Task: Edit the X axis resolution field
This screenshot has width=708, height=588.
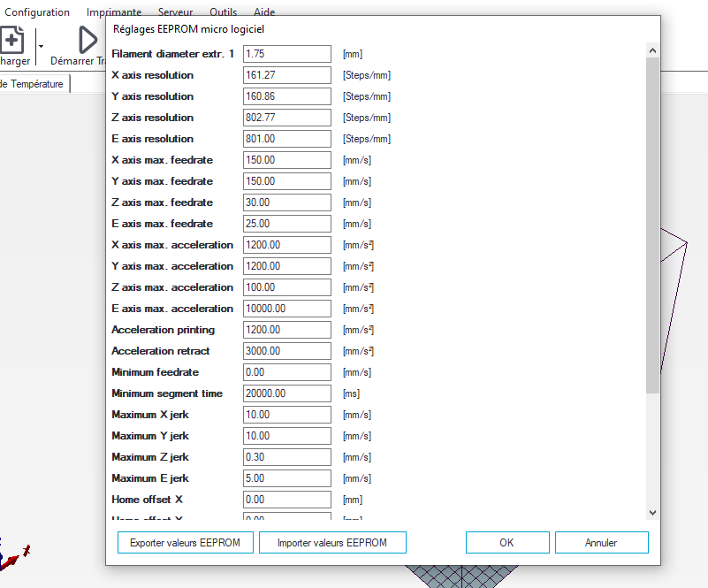Action: [x=286, y=75]
